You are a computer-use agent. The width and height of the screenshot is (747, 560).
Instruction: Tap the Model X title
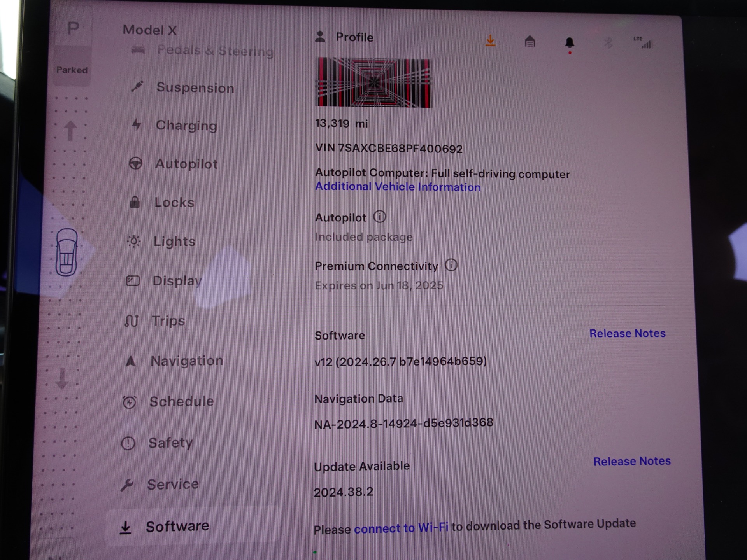point(150,30)
